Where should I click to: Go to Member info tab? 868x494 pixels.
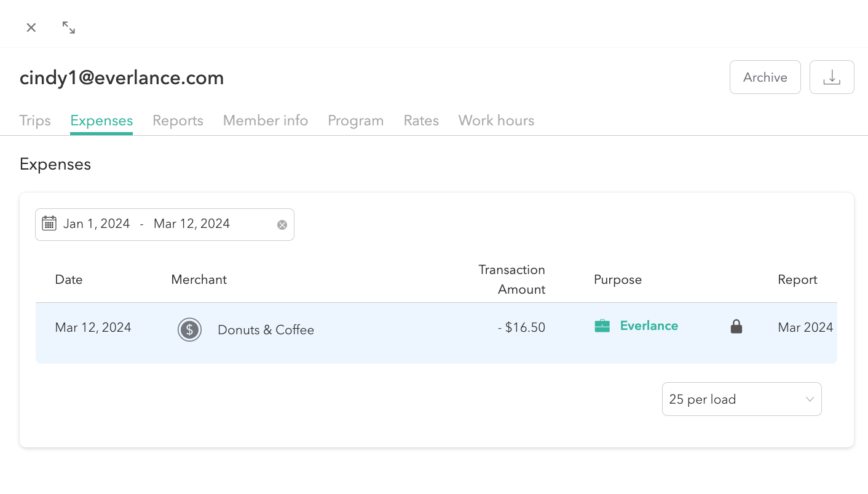point(265,120)
